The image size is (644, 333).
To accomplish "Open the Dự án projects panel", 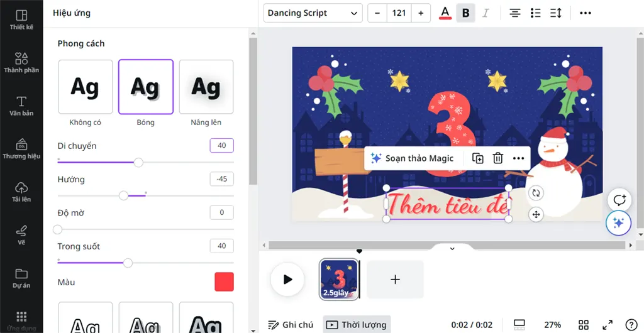I will (x=21, y=278).
